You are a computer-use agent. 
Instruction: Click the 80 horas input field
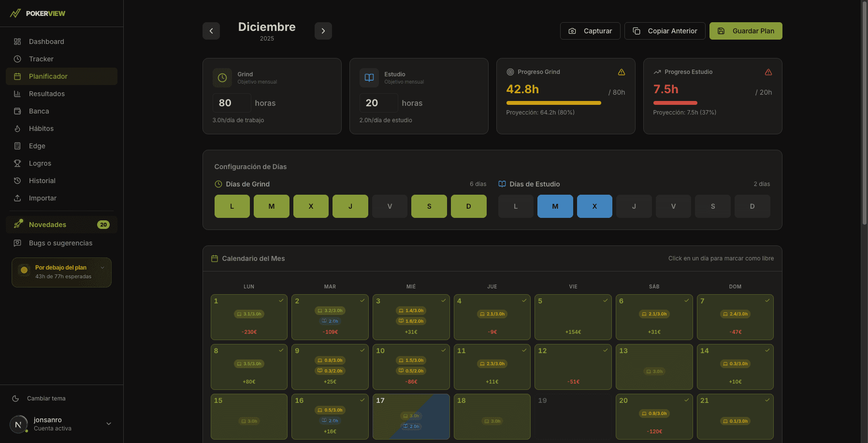231,103
